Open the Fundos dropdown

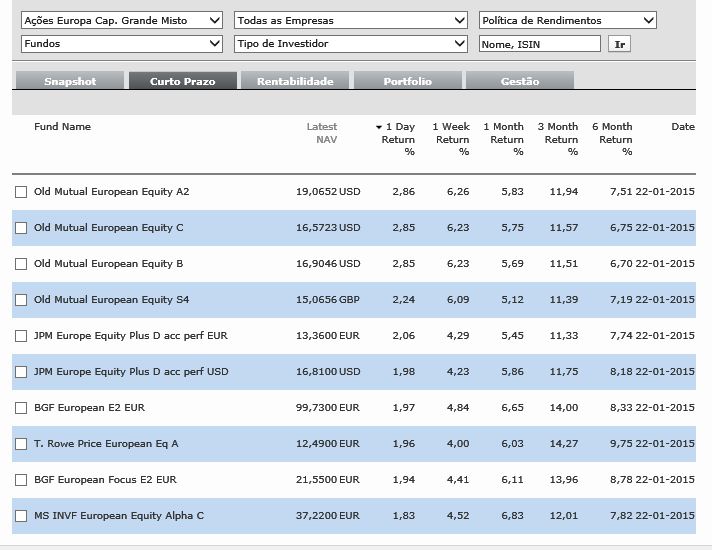point(122,44)
